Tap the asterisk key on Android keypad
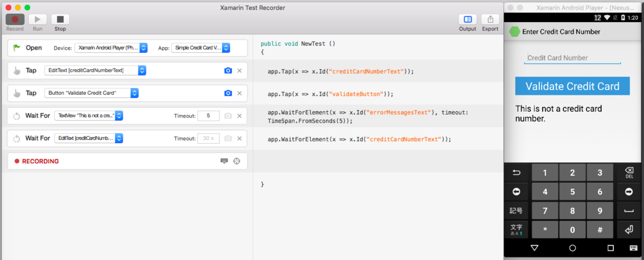This screenshot has height=260, width=644. pyautogui.click(x=545, y=230)
